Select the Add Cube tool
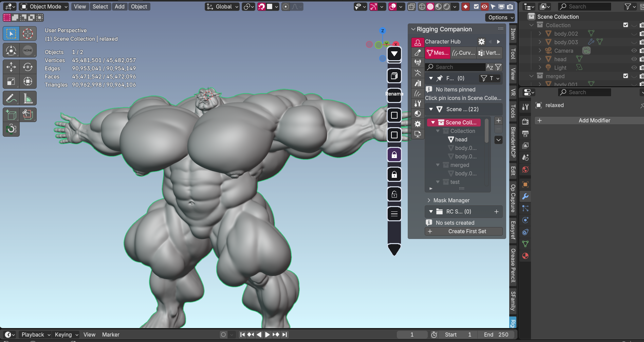 [11, 115]
